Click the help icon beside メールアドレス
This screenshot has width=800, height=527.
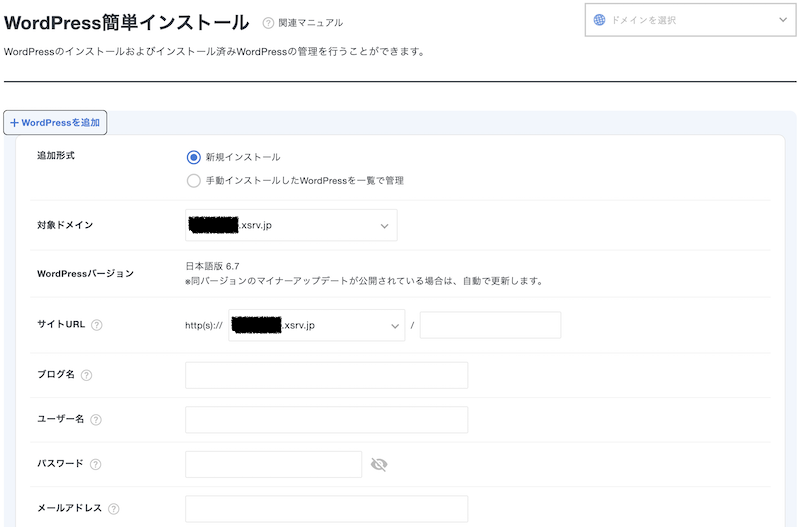click(x=114, y=509)
